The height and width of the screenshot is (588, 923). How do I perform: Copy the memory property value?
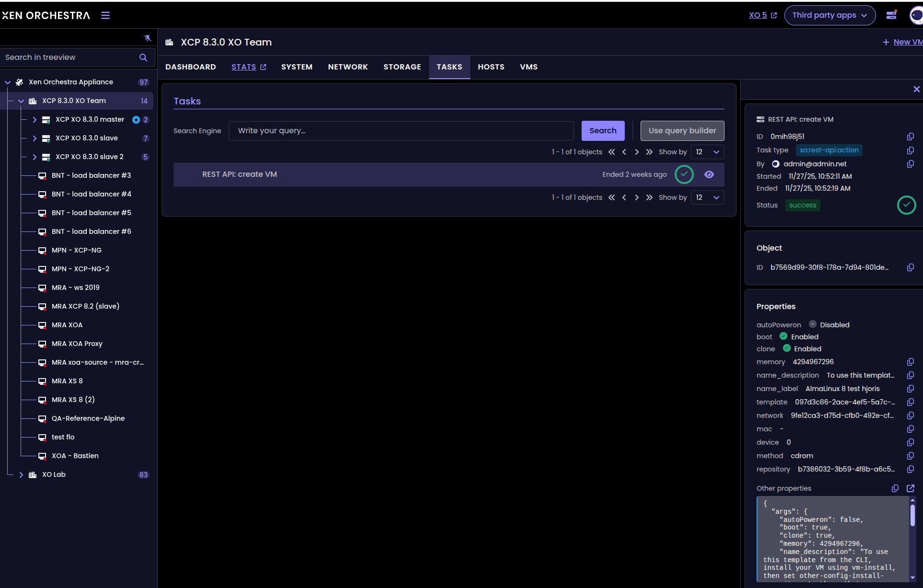click(910, 362)
